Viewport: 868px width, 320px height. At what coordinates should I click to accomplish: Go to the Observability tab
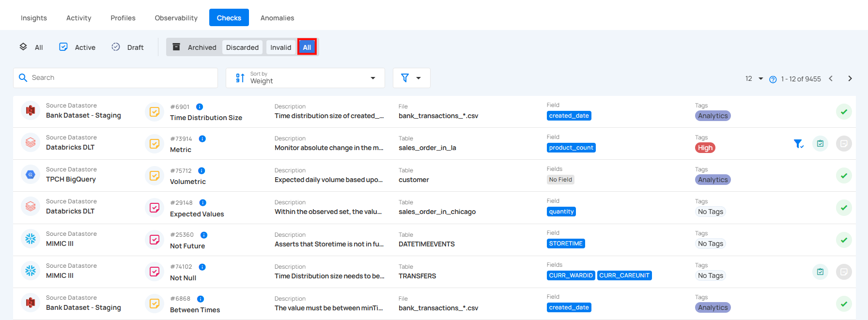click(176, 18)
